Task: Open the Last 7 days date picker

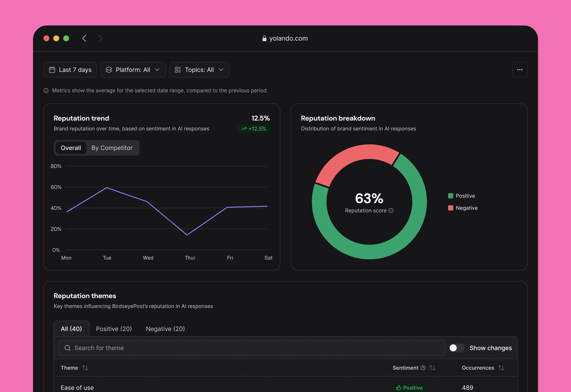Action: pyautogui.click(x=70, y=70)
